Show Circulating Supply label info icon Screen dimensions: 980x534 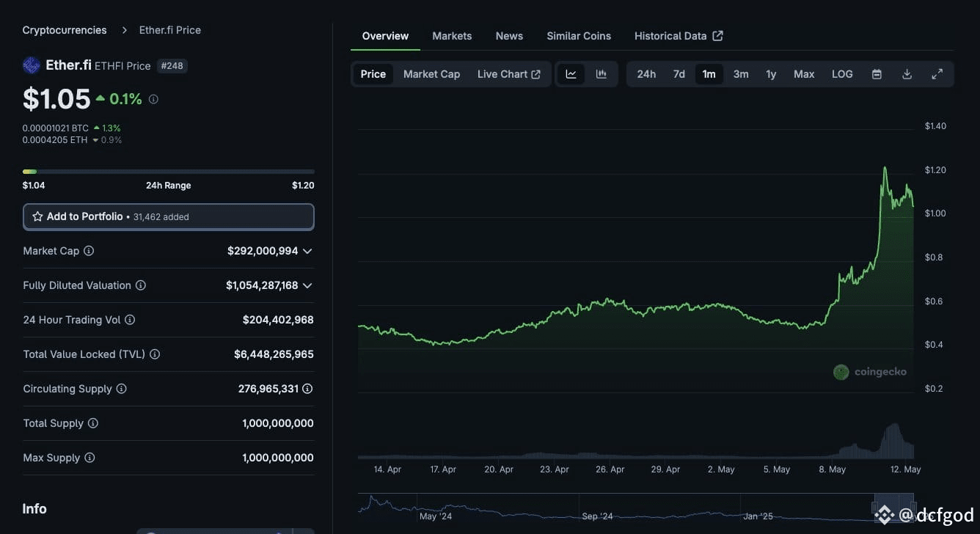[x=122, y=389]
